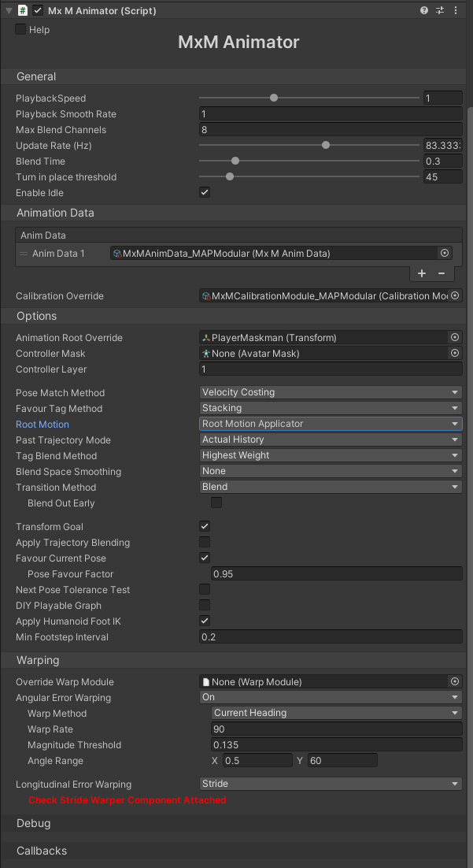Open object picker for Override Warp Module

coord(454,681)
